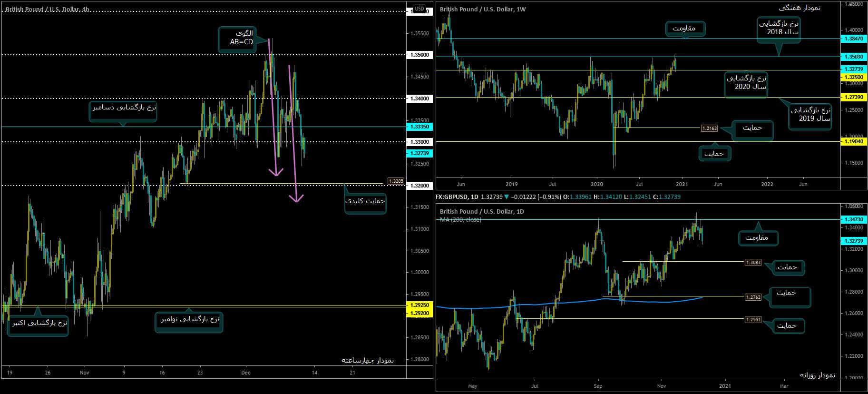The height and width of the screenshot is (394, 868).
Task: Click the weekly chart title ending in 1W
Action: [x=483, y=9]
